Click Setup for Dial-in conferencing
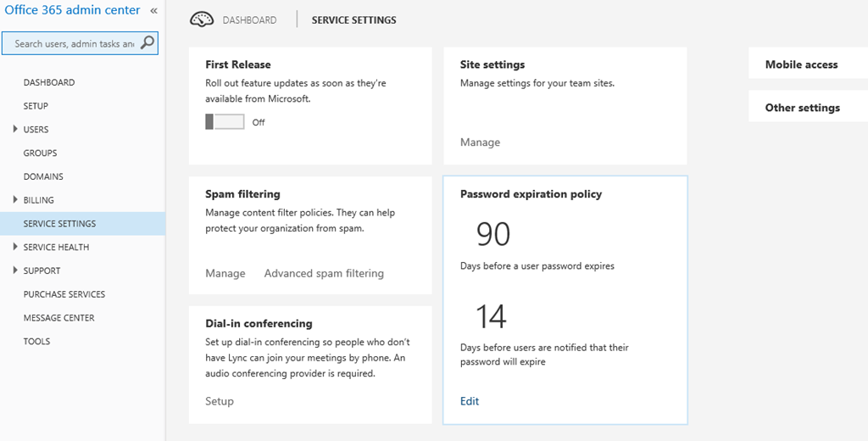 pos(220,401)
